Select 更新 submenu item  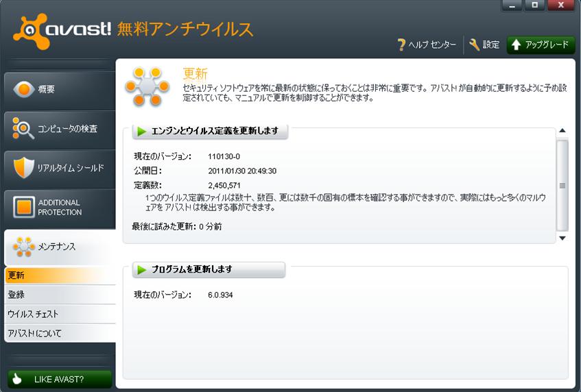[x=60, y=275]
